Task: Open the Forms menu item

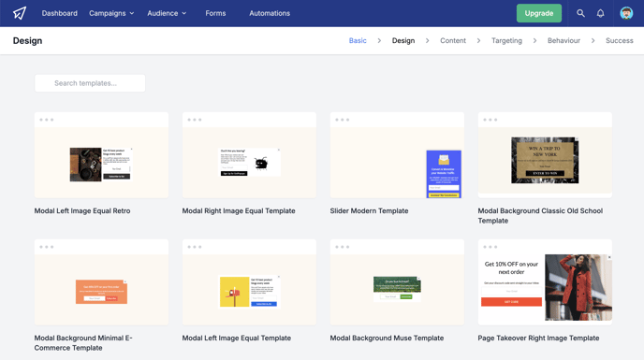Action: pyautogui.click(x=215, y=13)
